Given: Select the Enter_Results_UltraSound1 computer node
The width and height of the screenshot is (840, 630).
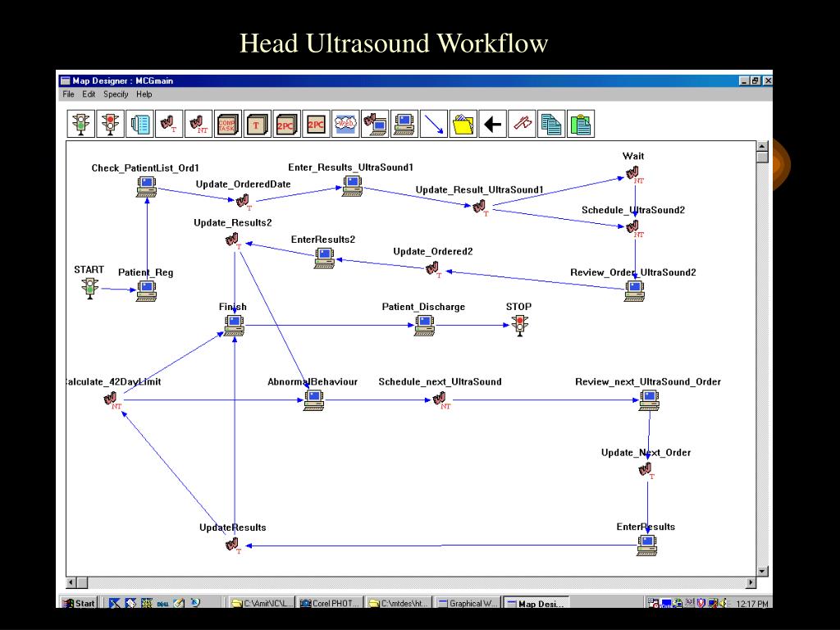Looking at the screenshot, I should pos(353,186).
